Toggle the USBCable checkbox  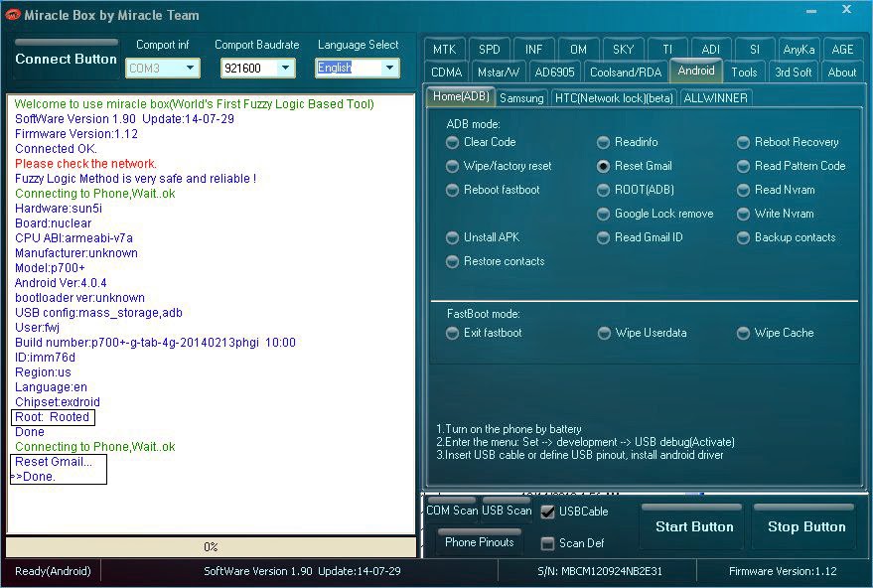pyautogui.click(x=548, y=512)
